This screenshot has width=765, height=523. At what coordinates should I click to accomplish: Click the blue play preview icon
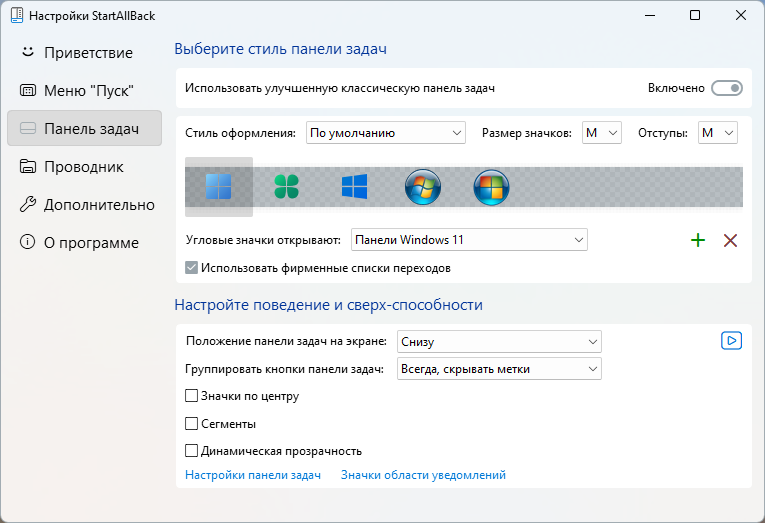click(731, 341)
